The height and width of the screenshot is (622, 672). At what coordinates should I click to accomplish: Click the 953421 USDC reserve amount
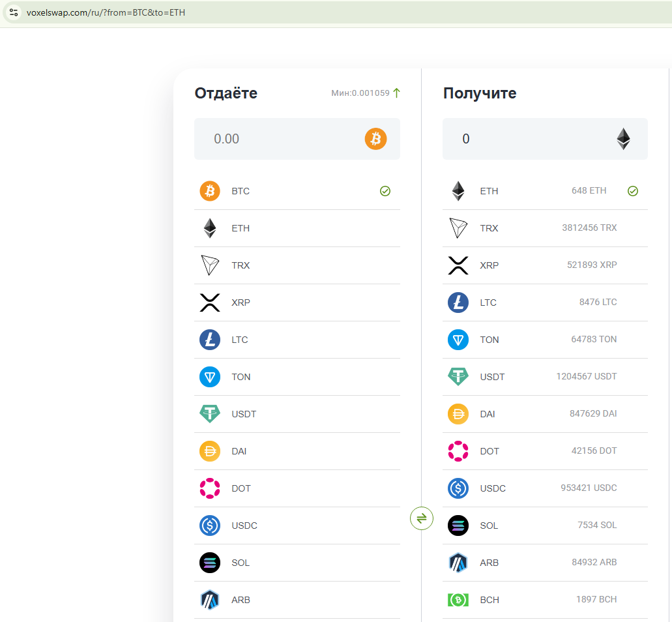589,488
